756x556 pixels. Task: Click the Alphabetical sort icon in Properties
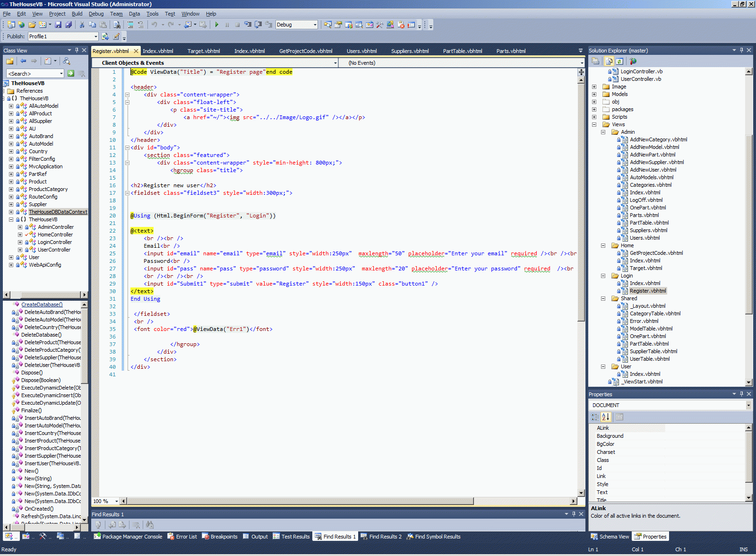tap(605, 417)
